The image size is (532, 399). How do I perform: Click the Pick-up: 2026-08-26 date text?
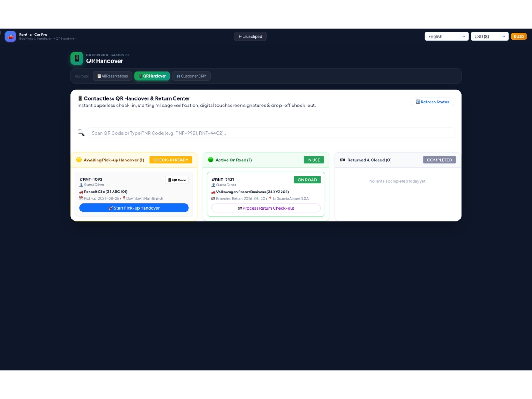coord(102,198)
